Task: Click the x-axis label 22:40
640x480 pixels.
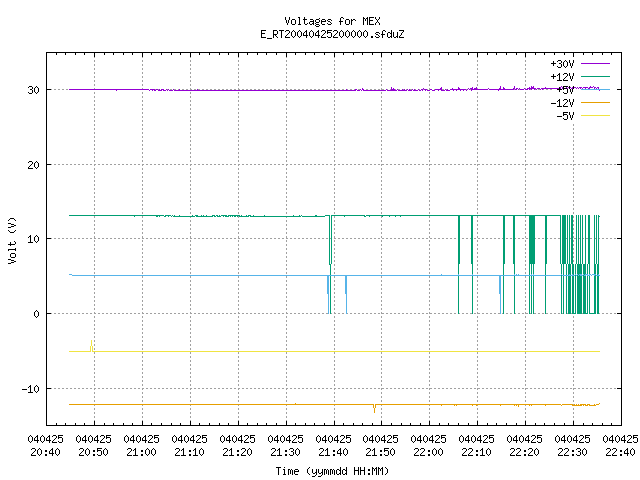Action: pyautogui.click(x=620, y=452)
